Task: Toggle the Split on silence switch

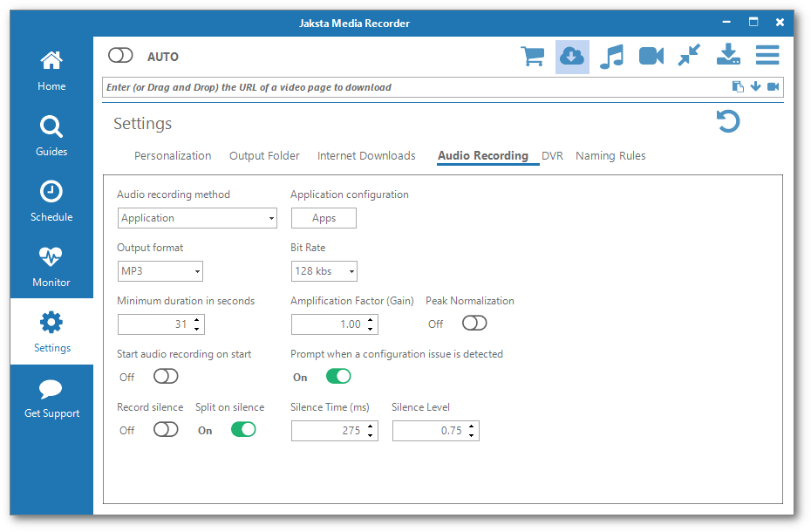Action: click(243, 430)
